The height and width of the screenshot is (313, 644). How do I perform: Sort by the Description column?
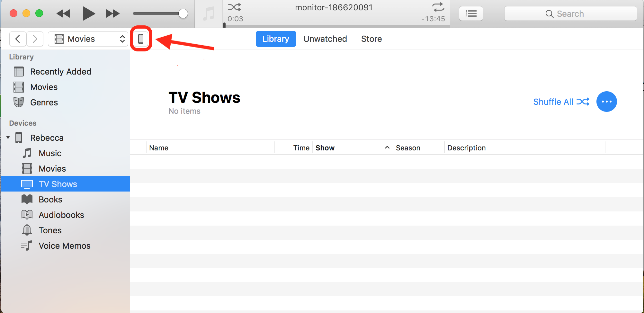(x=525, y=148)
